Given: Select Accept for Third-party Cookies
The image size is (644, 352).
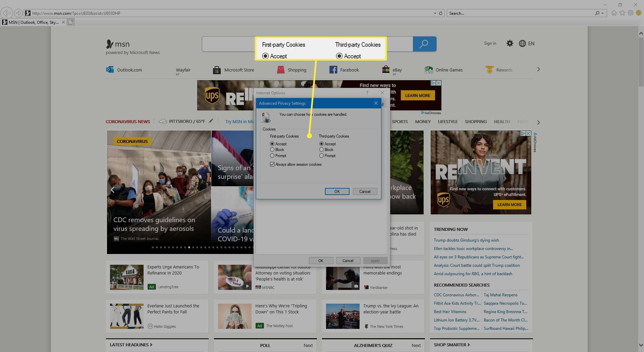Looking at the screenshot, I should (x=321, y=144).
